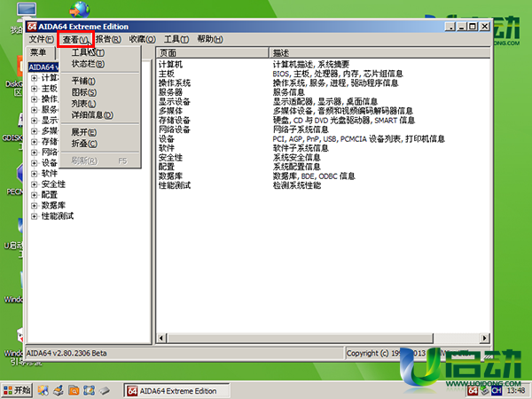
Task: Select 安全性 label in the tree
Action: [x=53, y=184]
